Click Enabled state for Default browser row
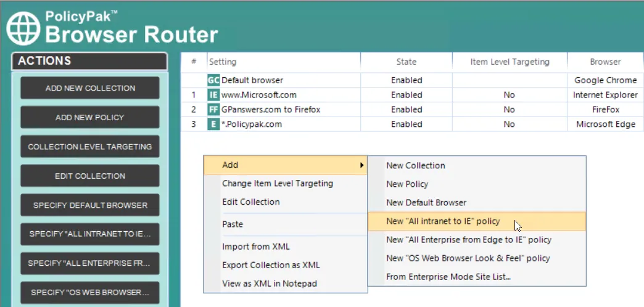 406,80
